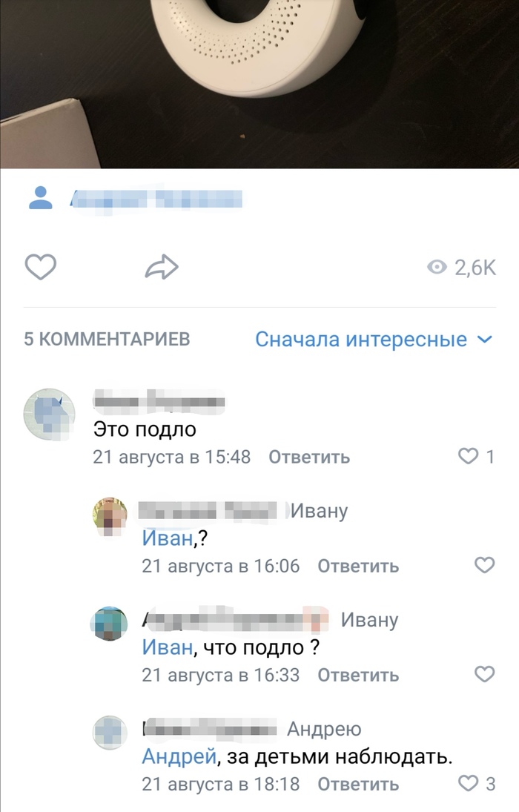Share the post using the arrow icon
This screenshot has height=812, width=519.
(x=162, y=267)
